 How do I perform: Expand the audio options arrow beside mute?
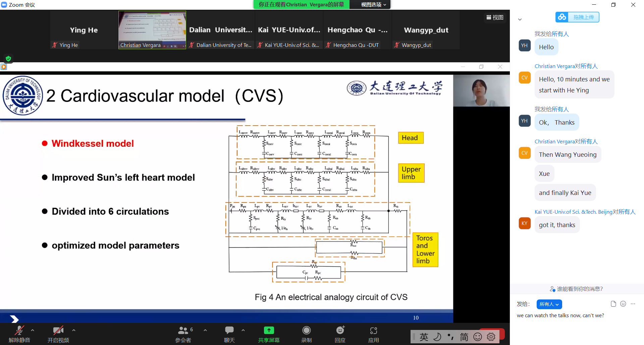point(33,330)
